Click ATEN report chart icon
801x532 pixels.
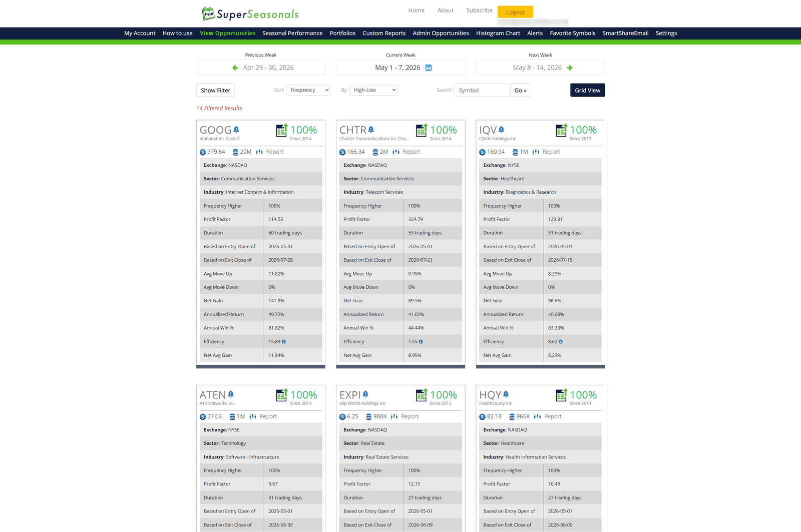click(253, 417)
